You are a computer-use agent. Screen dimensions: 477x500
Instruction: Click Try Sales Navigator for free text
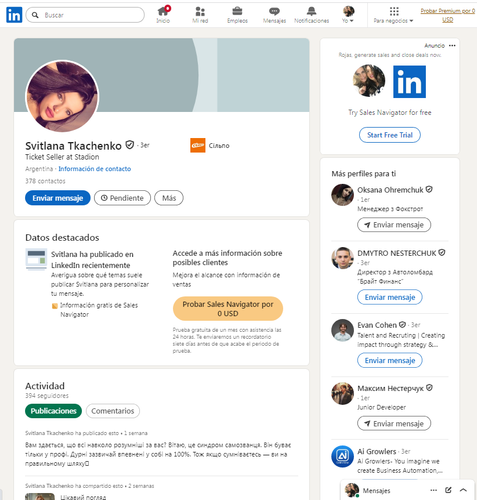390,112
